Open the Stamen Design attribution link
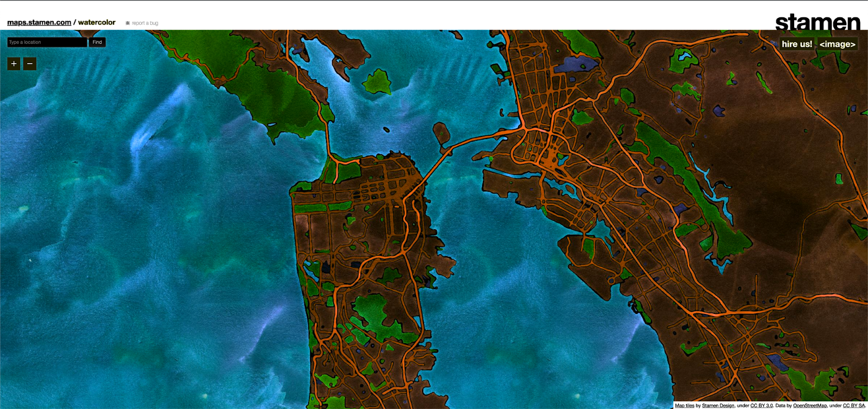 [718, 405]
